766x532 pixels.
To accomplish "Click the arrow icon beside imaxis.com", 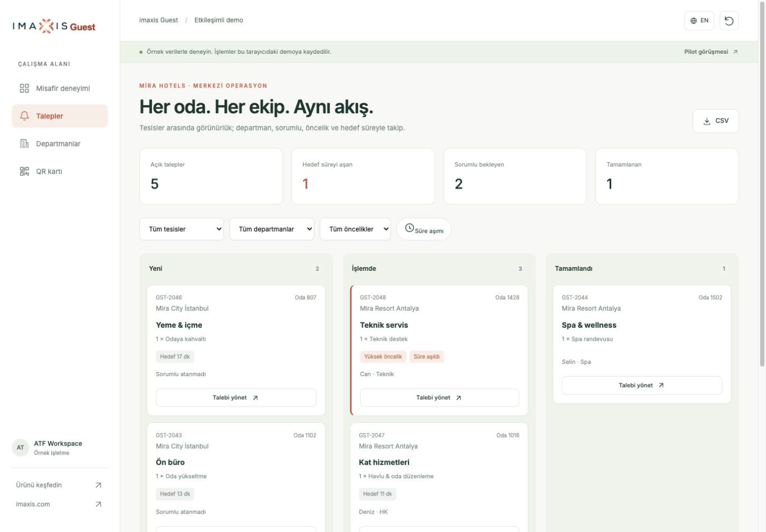I will tap(98, 505).
